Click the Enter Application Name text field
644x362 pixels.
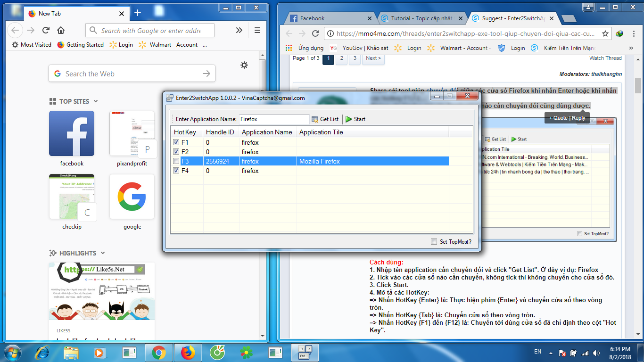pyautogui.click(x=274, y=119)
